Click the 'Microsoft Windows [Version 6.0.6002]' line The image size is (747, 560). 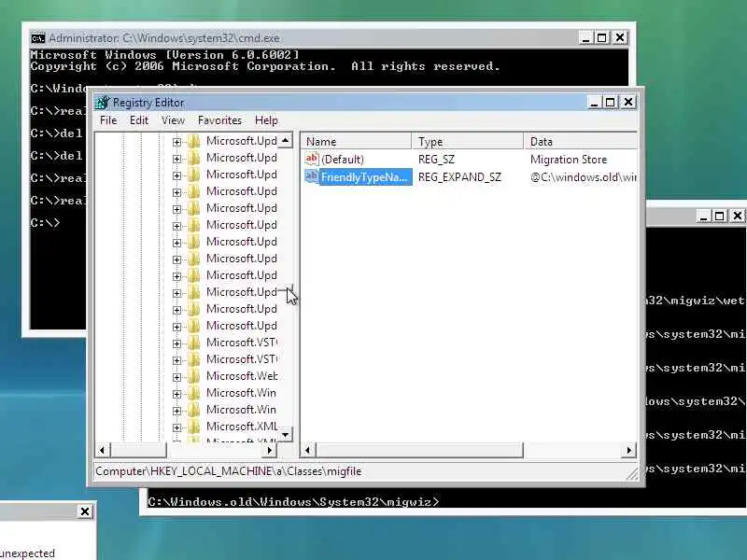165,55
